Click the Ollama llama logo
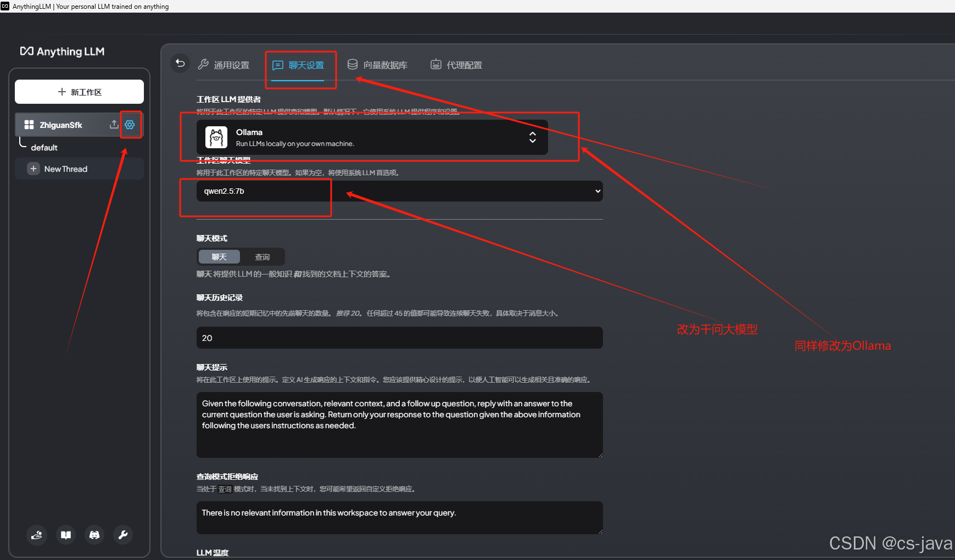This screenshot has height=560, width=955. [x=216, y=137]
